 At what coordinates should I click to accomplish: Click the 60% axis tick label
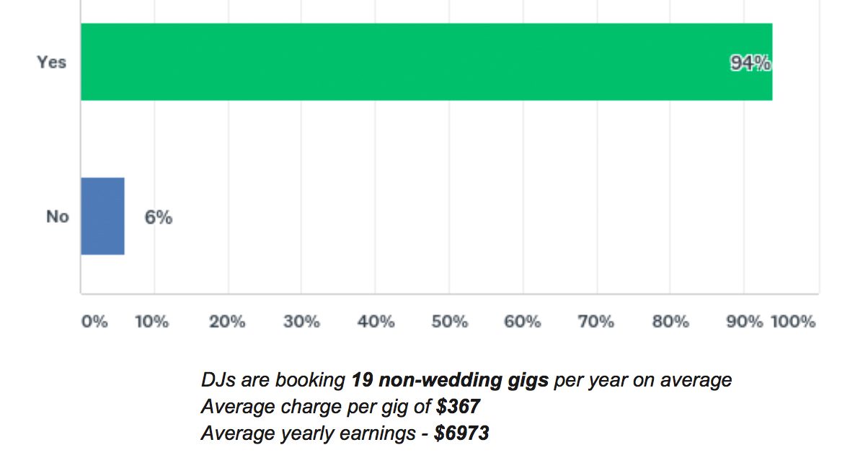coord(523,322)
